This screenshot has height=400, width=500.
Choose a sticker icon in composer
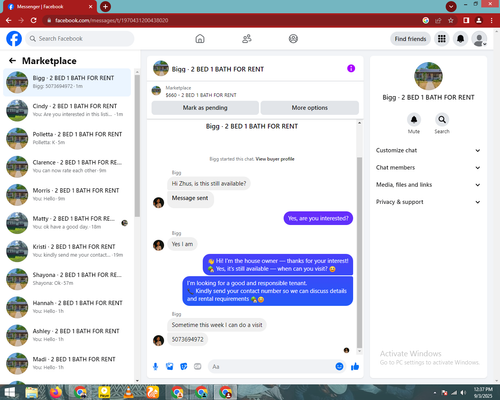(x=184, y=367)
